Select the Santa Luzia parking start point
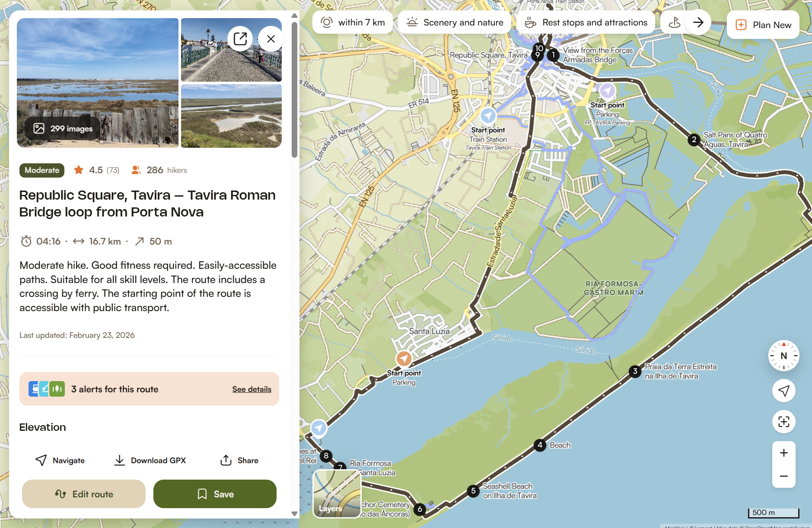 404,359
